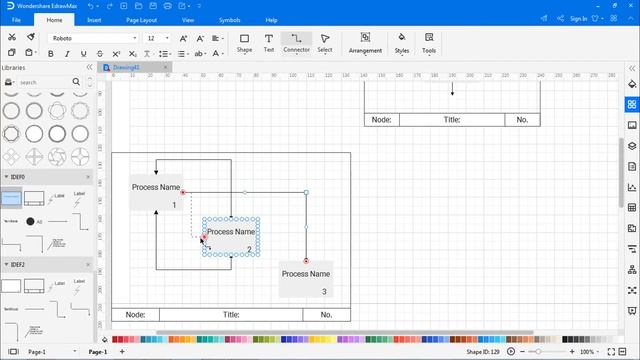
Task: Open the fill bucket panel in the right sidebar
Action: (x=632, y=84)
